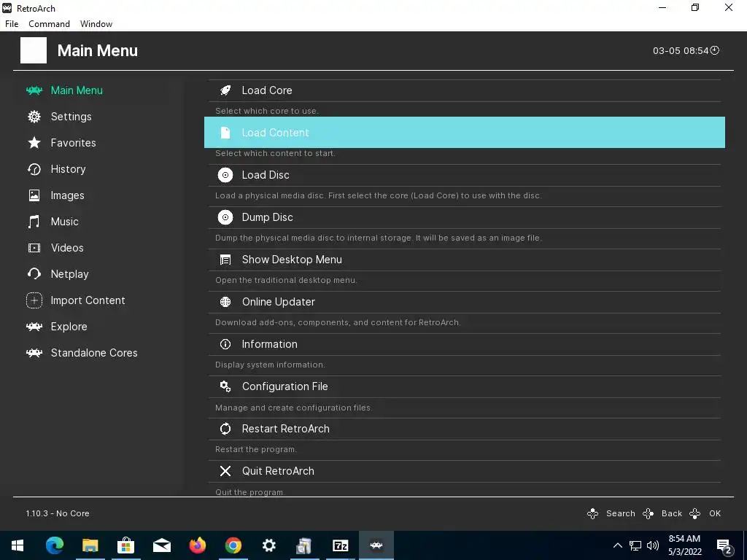The height and width of the screenshot is (560, 747).
Task: Choose the highlighted Load Content entry
Action: click(465, 133)
